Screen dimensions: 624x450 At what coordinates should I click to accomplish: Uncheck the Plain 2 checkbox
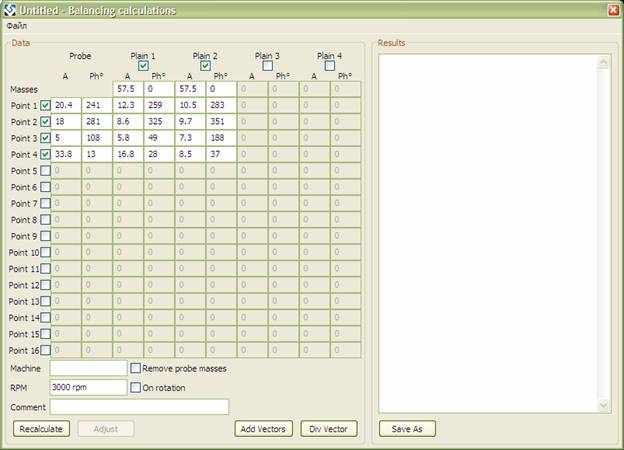pyautogui.click(x=205, y=66)
